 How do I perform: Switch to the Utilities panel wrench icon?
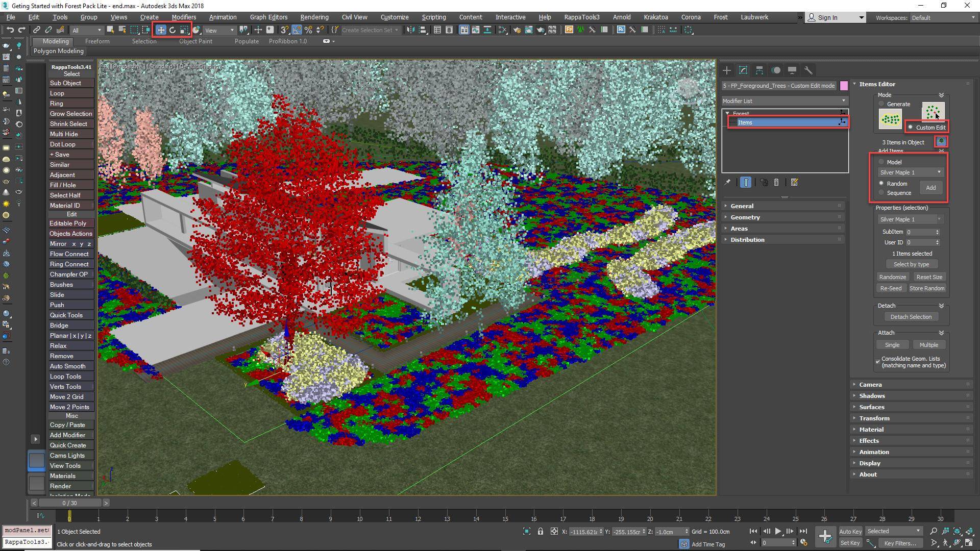pyautogui.click(x=808, y=70)
